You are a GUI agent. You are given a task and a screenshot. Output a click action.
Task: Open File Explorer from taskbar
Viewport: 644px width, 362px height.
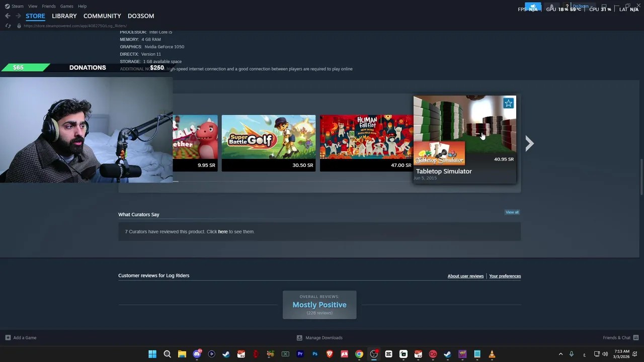pos(182,354)
